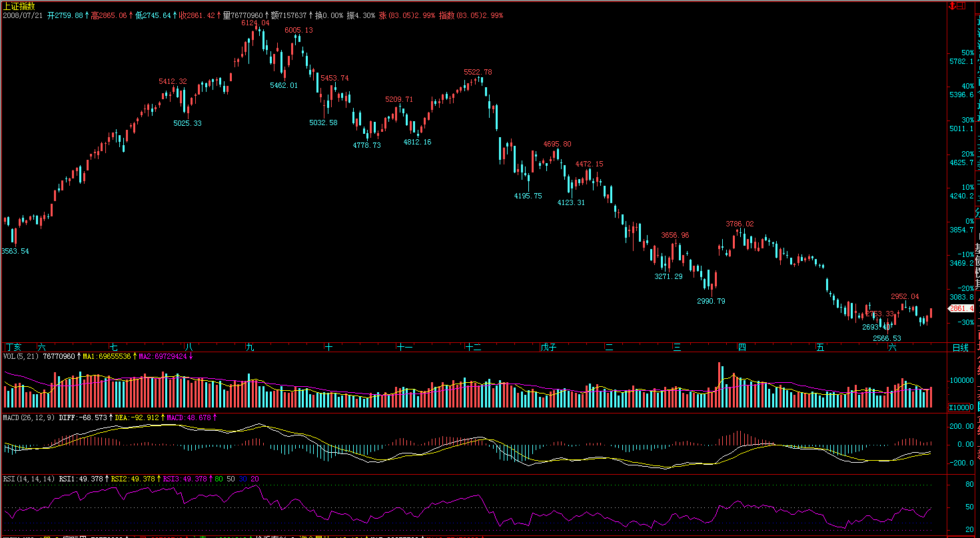Click the DEA:-92.912 MACD value

click(x=137, y=417)
